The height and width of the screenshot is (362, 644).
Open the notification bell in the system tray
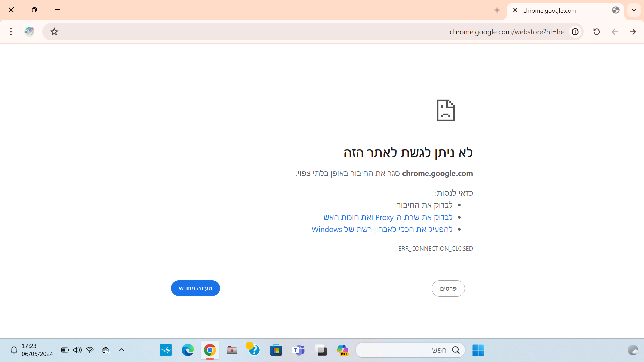(x=14, y=350)
